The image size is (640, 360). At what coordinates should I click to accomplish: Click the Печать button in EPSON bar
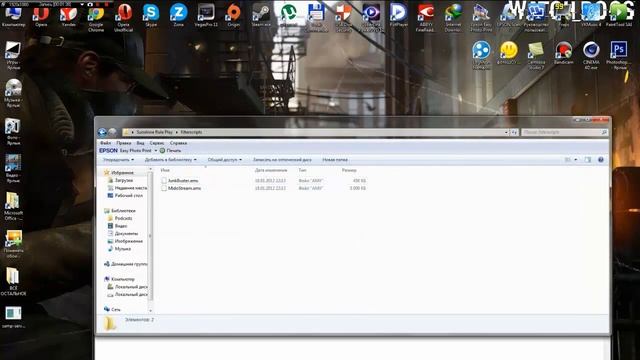(x=170, y=151)
